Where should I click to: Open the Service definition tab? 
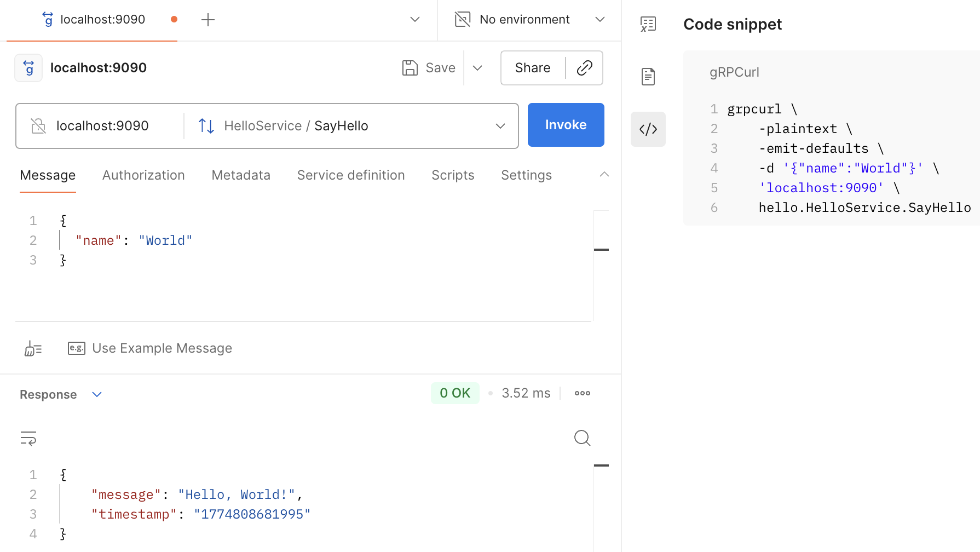pos(350,175)
